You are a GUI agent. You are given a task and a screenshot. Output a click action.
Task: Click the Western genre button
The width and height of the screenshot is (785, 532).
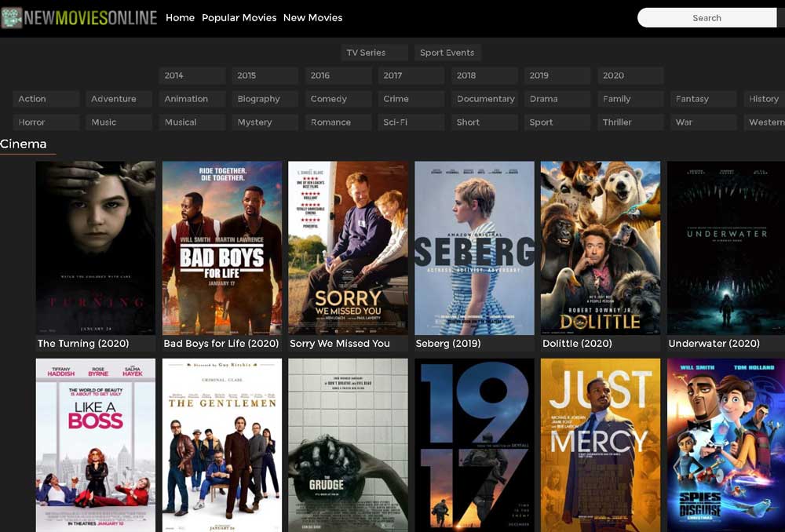[x=764, y=122]
